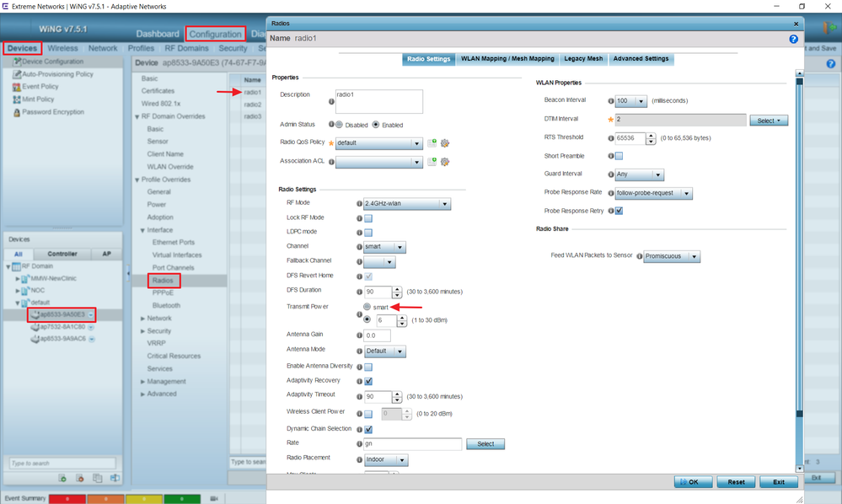
Task: Enable the Short Preamble checkbox
Action: 619,156
